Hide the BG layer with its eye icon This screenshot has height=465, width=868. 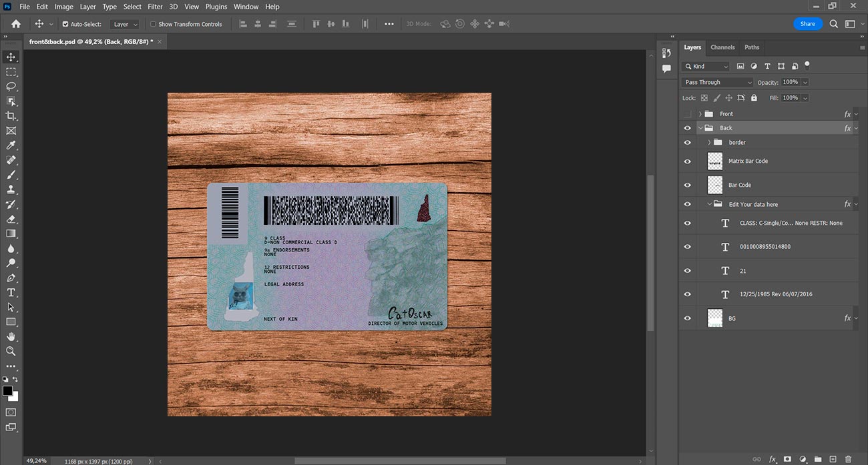pyautogui.click(x=687, y=318)
